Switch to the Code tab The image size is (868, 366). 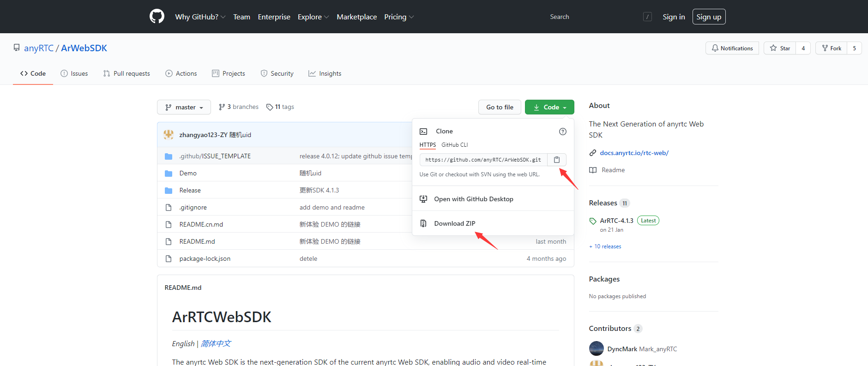[33, 73]
